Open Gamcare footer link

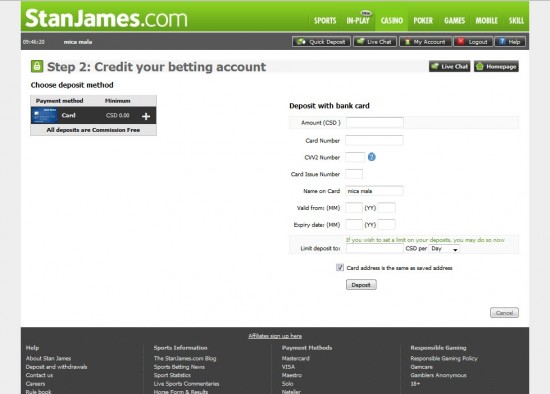(x=421, y=367)
